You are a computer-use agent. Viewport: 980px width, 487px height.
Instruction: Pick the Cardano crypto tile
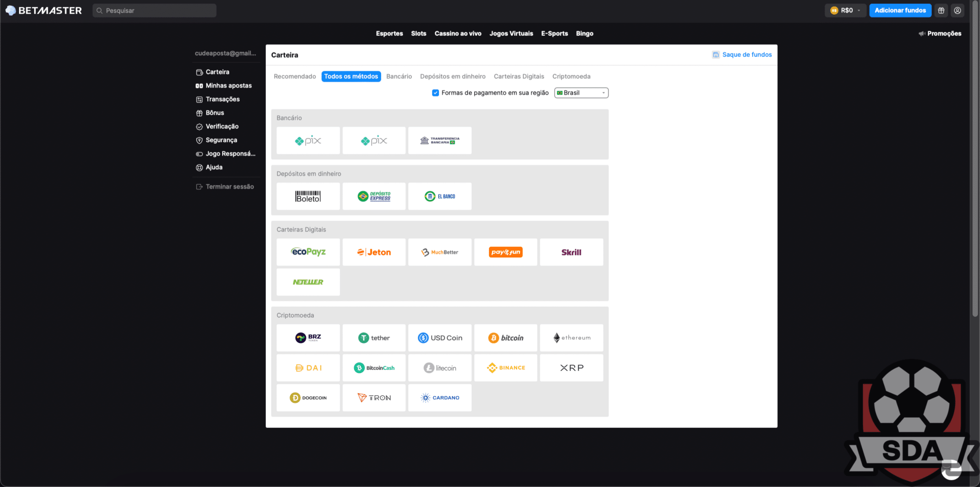[x=440, y=398]
